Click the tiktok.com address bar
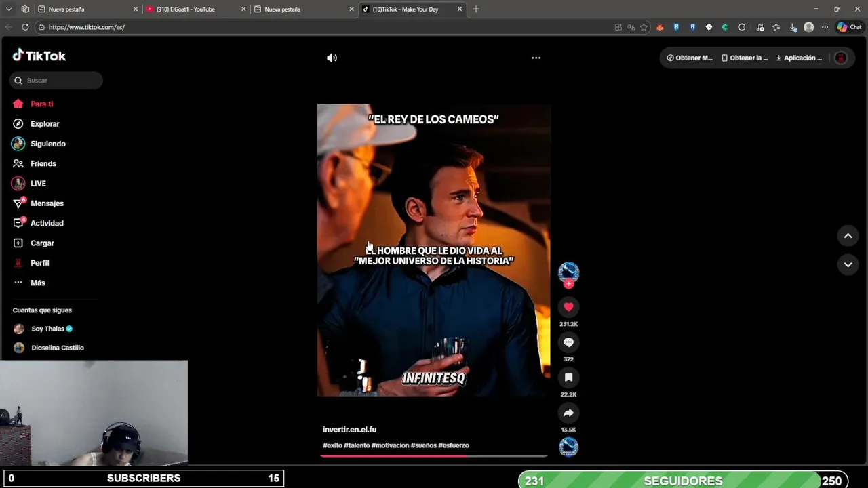868x488 pixels. tap(325, 27)
